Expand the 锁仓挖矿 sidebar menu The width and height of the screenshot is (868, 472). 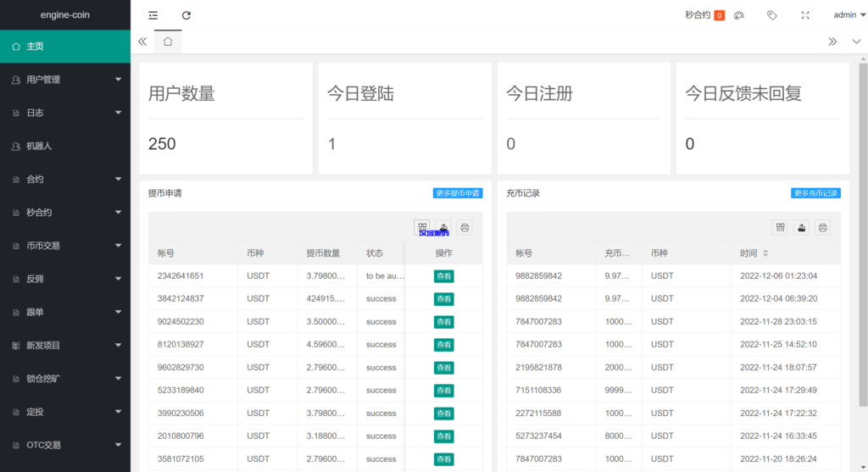[x=65, y=379]
